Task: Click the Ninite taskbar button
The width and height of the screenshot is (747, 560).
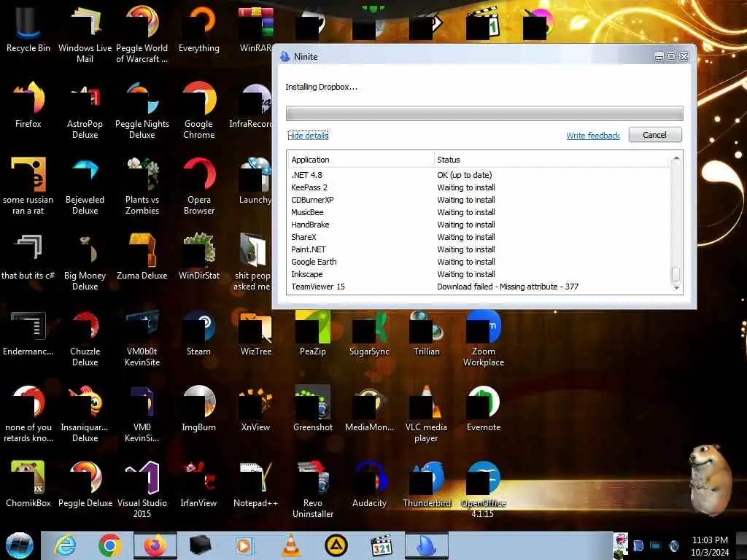Action: 426,545
